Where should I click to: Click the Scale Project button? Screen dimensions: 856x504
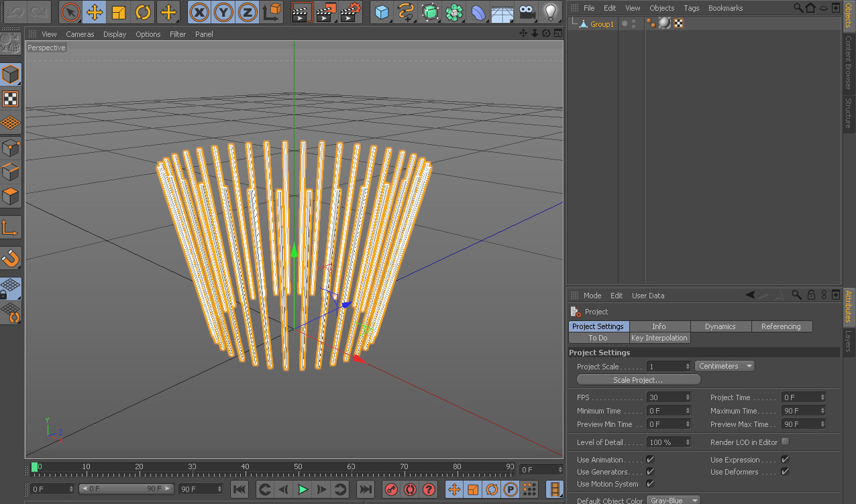(638, 380)
